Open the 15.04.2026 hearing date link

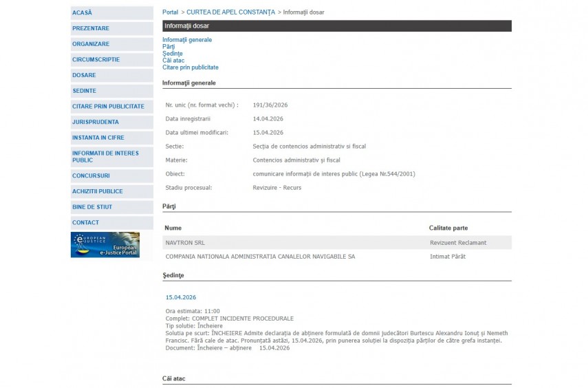[x=181, y=298]
